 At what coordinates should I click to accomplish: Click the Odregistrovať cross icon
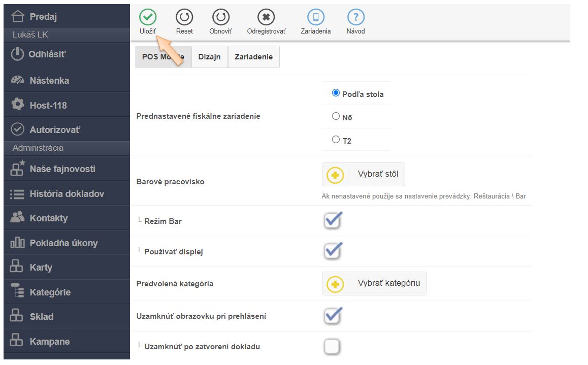(266, 18)
